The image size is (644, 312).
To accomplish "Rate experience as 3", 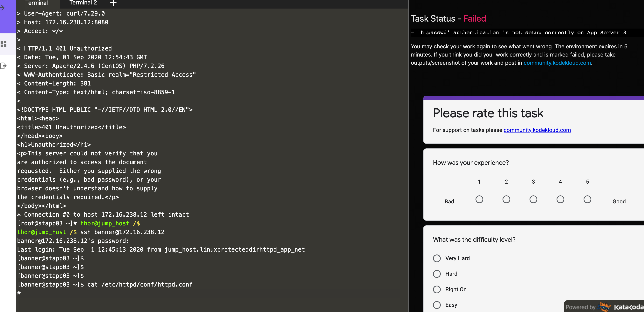I will point(533,199).
